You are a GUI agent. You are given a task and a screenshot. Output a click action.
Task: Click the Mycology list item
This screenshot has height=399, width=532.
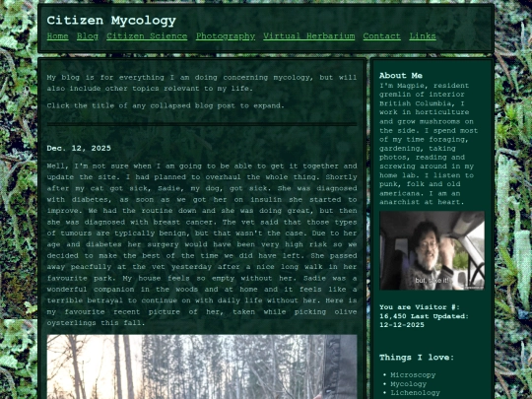[x=408, y=384]
